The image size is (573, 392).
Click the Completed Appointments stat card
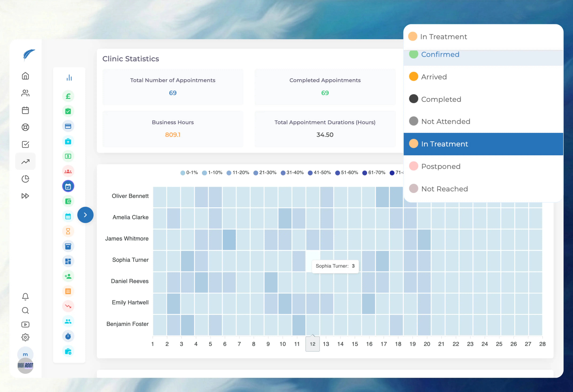[x=325, y=87]
